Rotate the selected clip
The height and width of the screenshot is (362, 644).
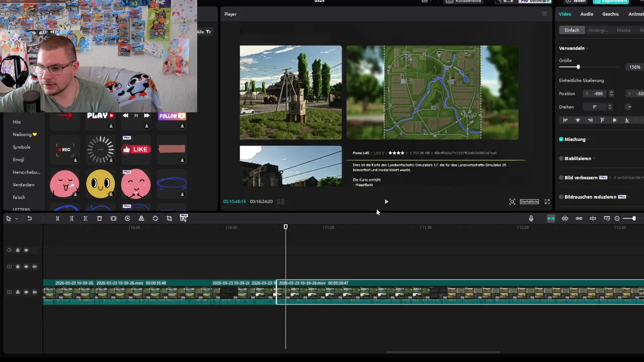pyautogui.click(x=155, y=219)
